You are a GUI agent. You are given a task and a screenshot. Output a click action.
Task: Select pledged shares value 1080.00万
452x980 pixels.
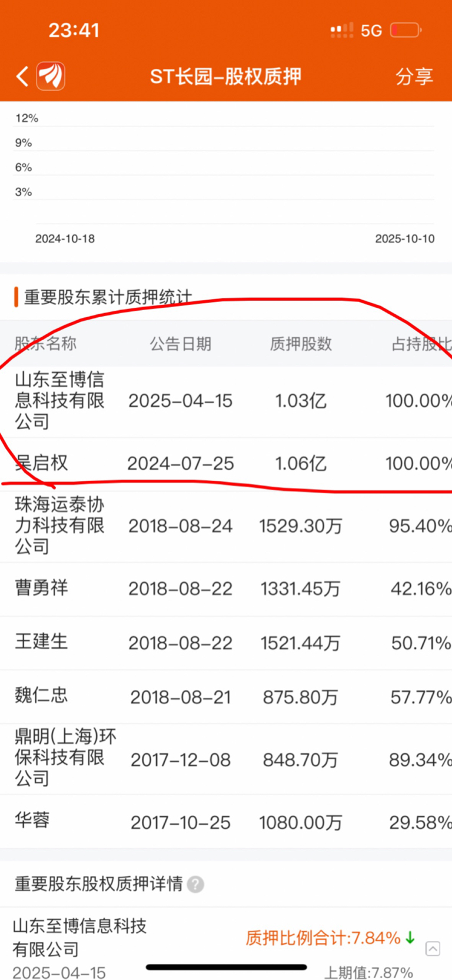[301, 822]
